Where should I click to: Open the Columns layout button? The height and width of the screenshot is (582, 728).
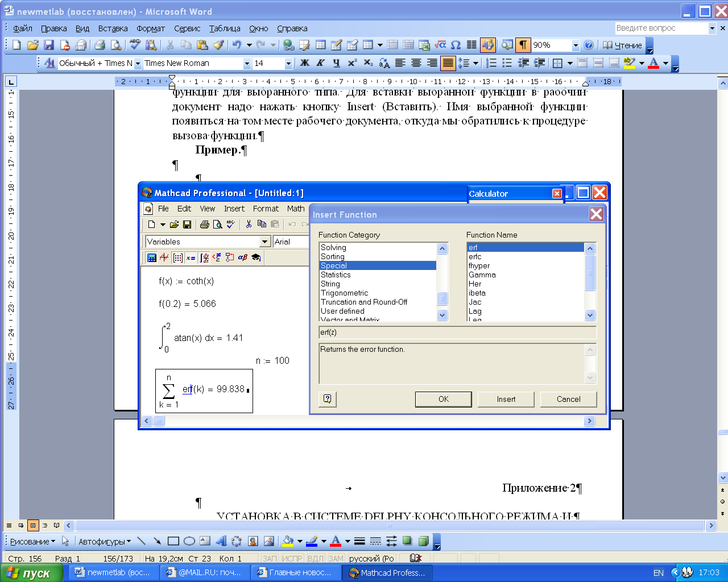471,45
